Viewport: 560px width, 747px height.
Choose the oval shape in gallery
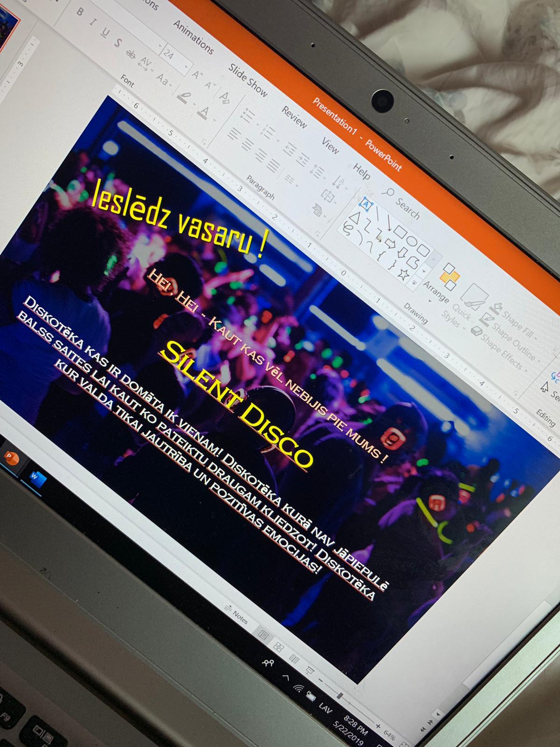click(x=412, y=240)
